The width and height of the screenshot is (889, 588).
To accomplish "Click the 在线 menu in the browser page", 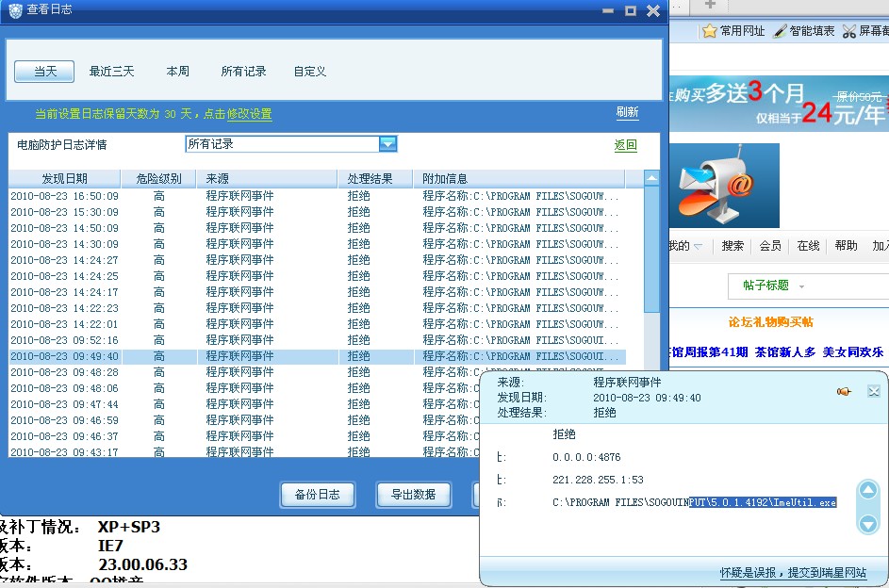I will point(808,246).
